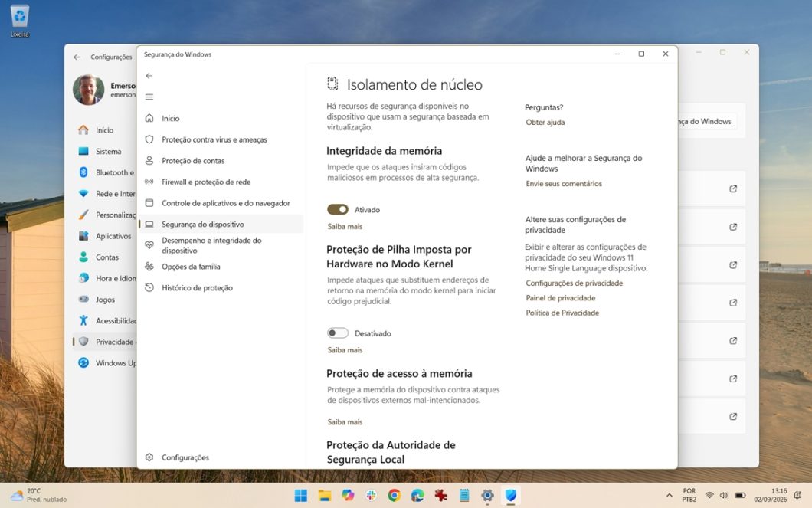The image size is (812, 508).
Task: Click Obter ajuda link
Action: coord(545,122)
